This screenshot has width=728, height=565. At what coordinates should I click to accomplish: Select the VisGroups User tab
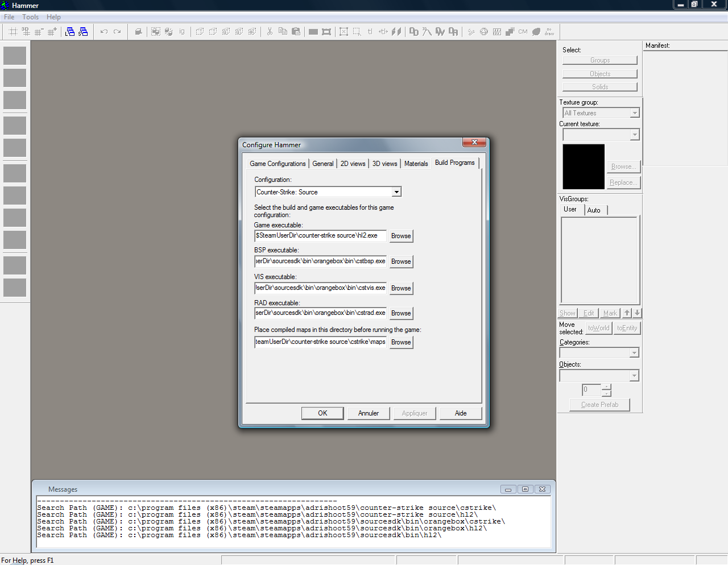570,209
